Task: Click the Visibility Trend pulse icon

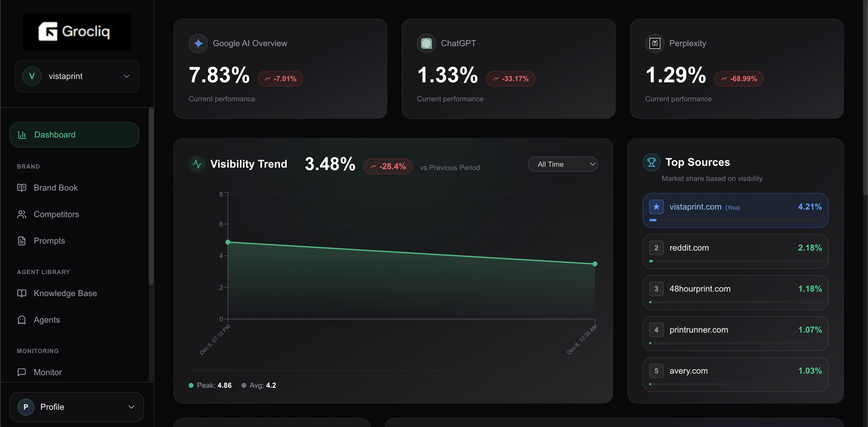Action: pos(197,164)
